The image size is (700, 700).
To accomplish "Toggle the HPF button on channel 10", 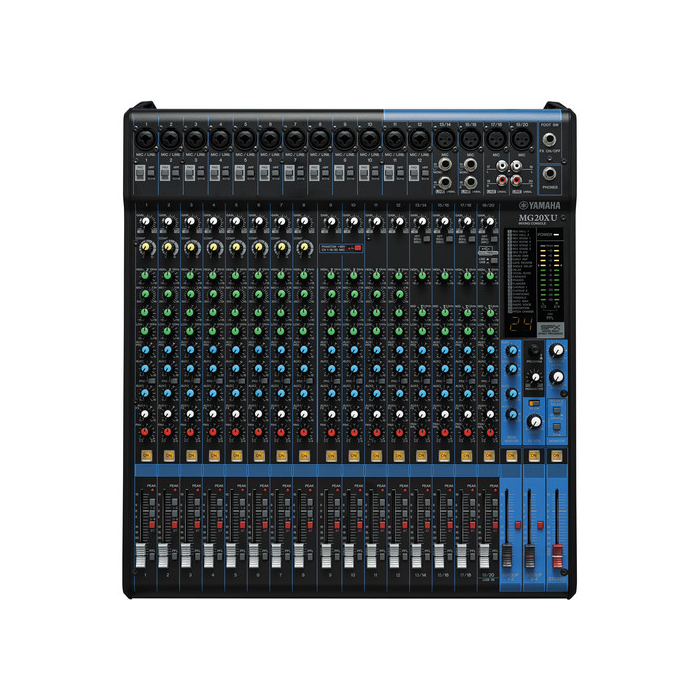I will pyautogui.click(x=375, y=173).
